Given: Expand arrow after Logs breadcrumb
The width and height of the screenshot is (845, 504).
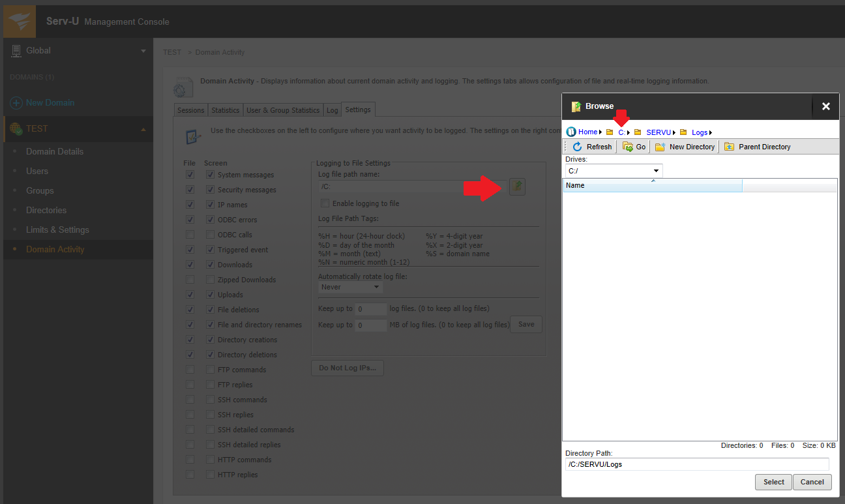Looking at the screenshot, I should coord(711,132).
